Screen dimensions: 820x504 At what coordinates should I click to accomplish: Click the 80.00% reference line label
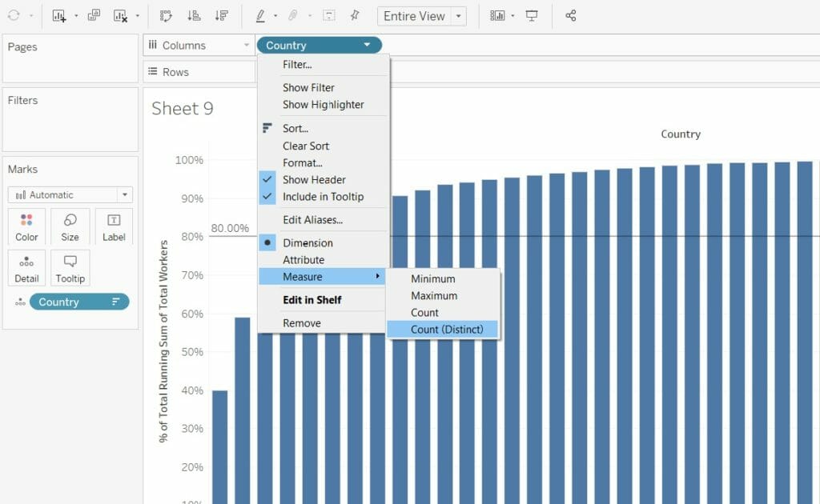click(230, 228)
